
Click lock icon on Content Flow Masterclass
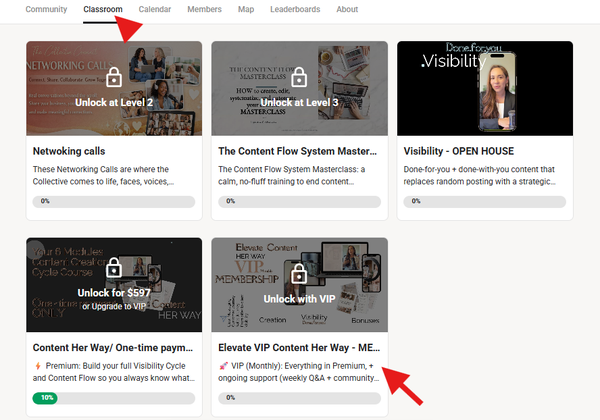click(299, 77)
